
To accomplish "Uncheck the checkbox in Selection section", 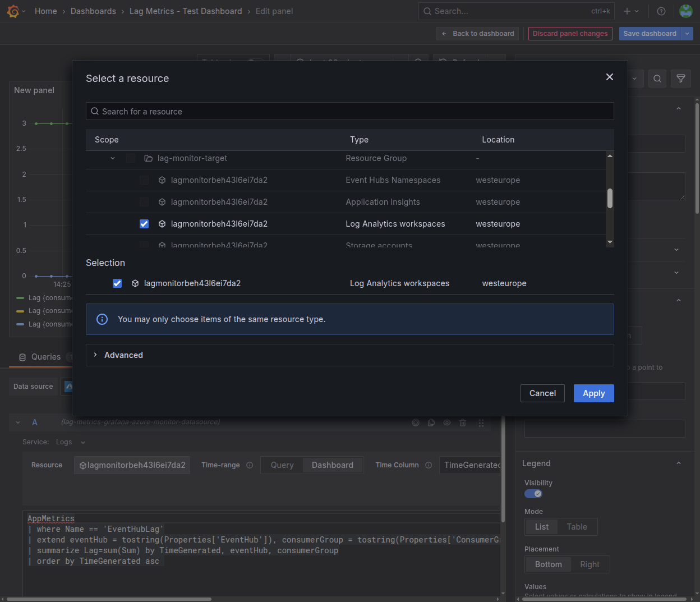I will pos(117,283).
